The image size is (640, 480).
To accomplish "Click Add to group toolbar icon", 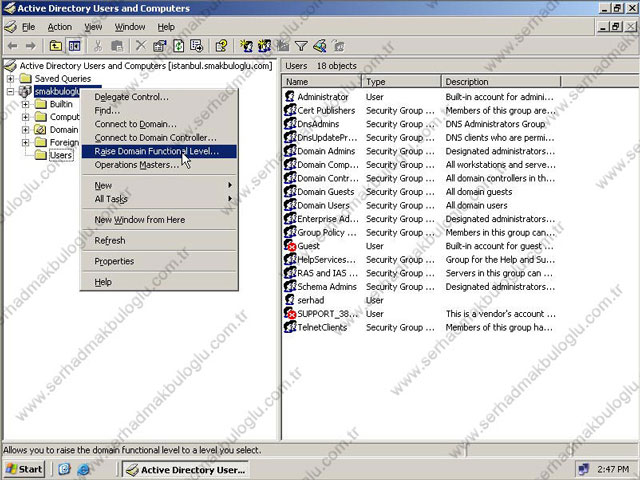I will (x=338, y=46).
